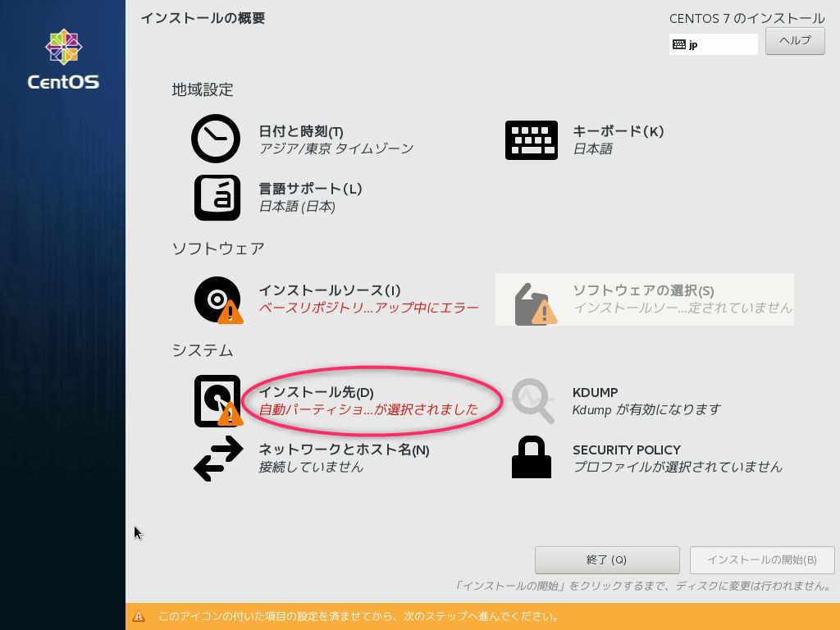Click the キーボード keyboard icon
The height and width of the screenshot is (630, 840).
tap(531, 139)
